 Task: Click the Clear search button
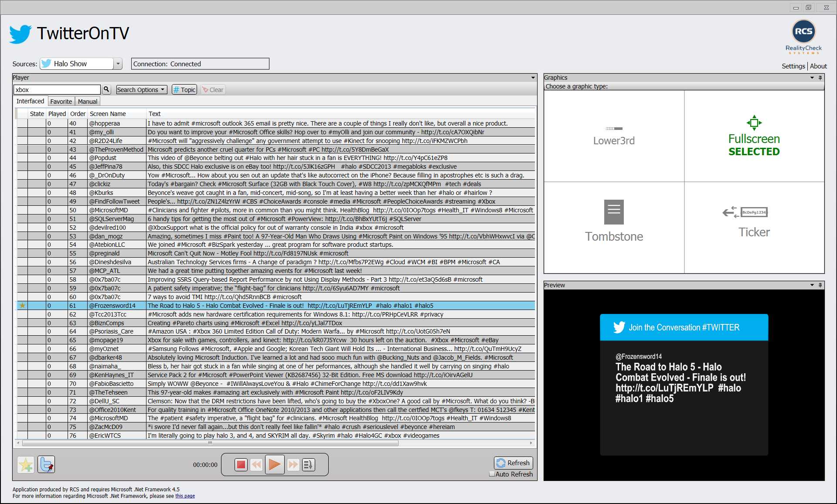tap(213, 89)
